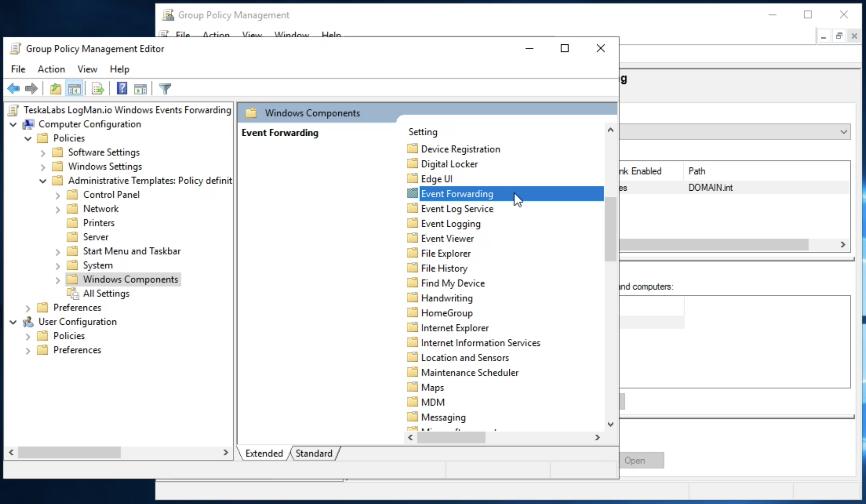Screen dimensions: 866x504
Task: Click the Printers folder icon in tree
Action: tap(73, 223)
